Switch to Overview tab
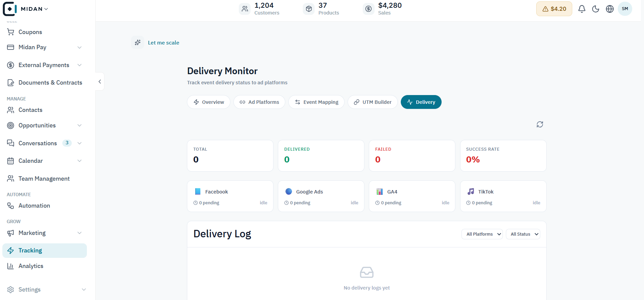Image resolution: width=644 pixels, height=300 pixels. 208,102
